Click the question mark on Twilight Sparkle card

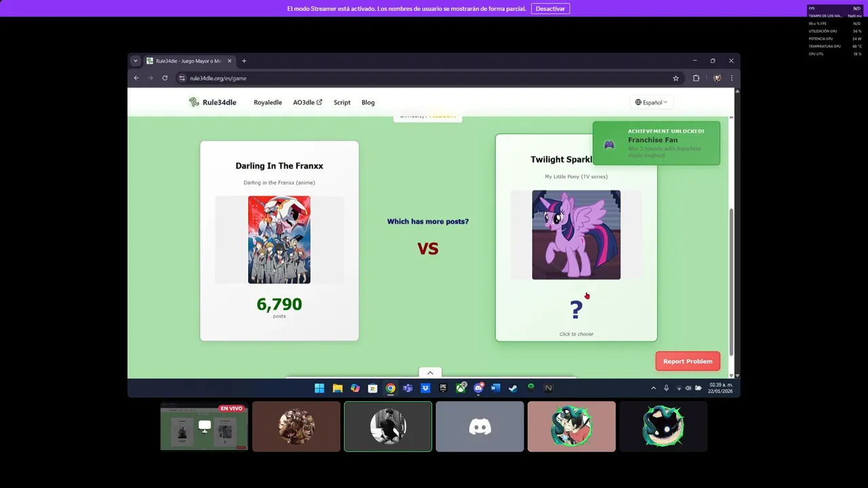point(576,310)
